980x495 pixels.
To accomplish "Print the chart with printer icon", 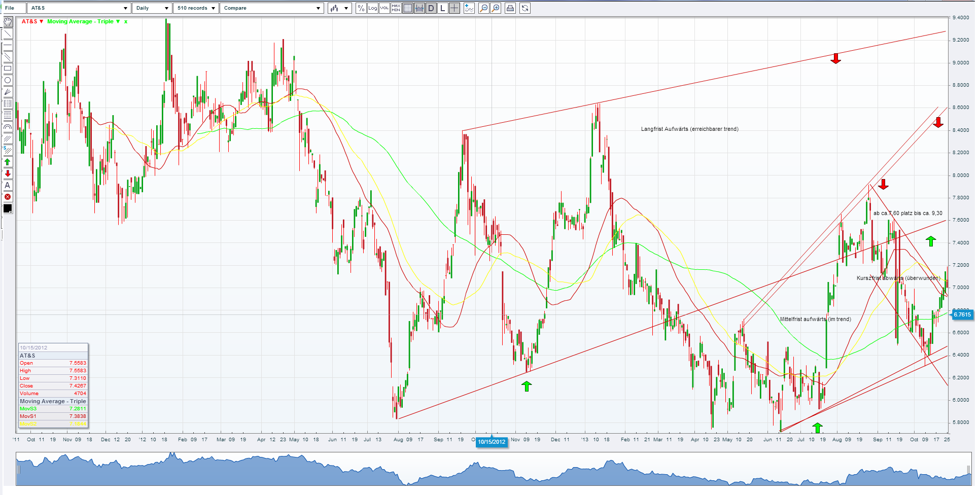I will click(x=510, y=8).
